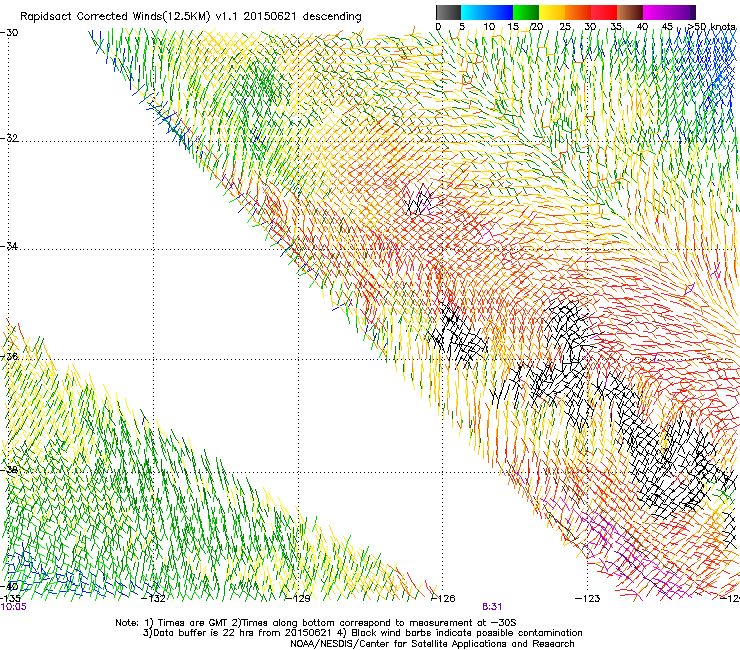Click the yellow 20-25 knots legend segment
This screenshot has width=740, height=650.
point(552,12)
